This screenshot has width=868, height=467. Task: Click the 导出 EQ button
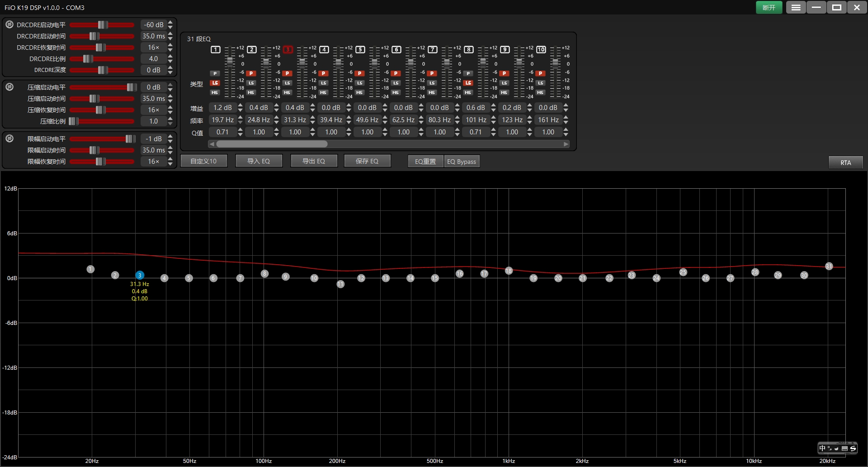pos(314,161)
